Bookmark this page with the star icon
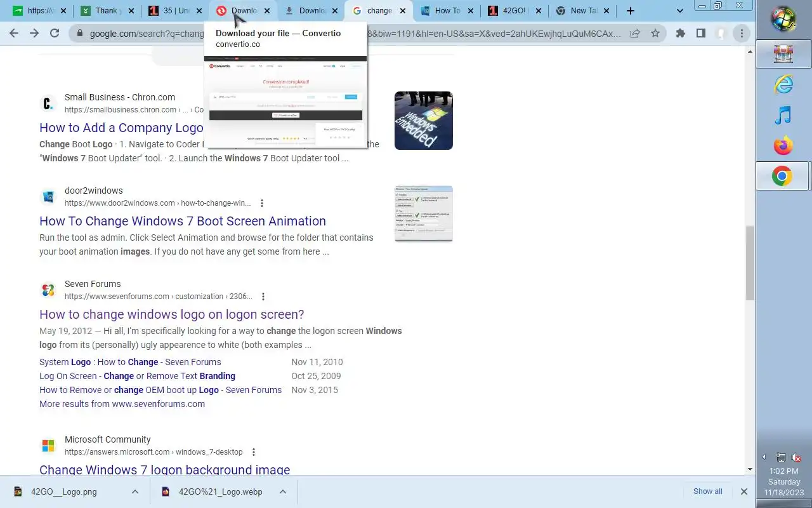Screen dimensions: 812x508 point(655,34)
